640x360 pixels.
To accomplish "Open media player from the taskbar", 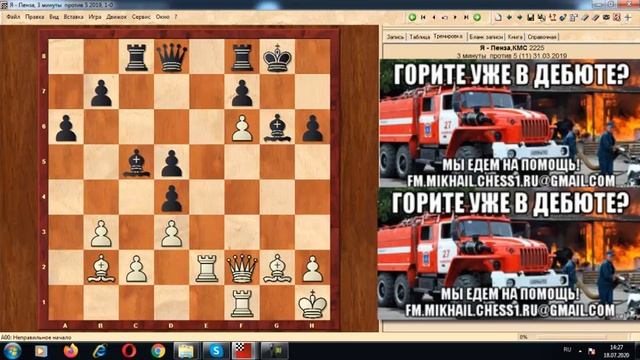I will tap(41, 351).
